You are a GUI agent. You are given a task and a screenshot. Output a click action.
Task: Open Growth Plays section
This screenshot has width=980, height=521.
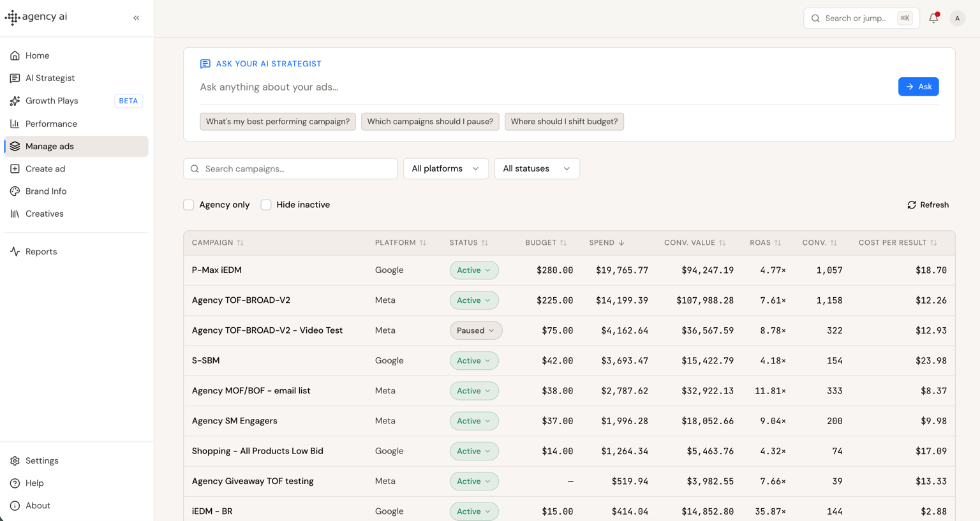point(76,101)
